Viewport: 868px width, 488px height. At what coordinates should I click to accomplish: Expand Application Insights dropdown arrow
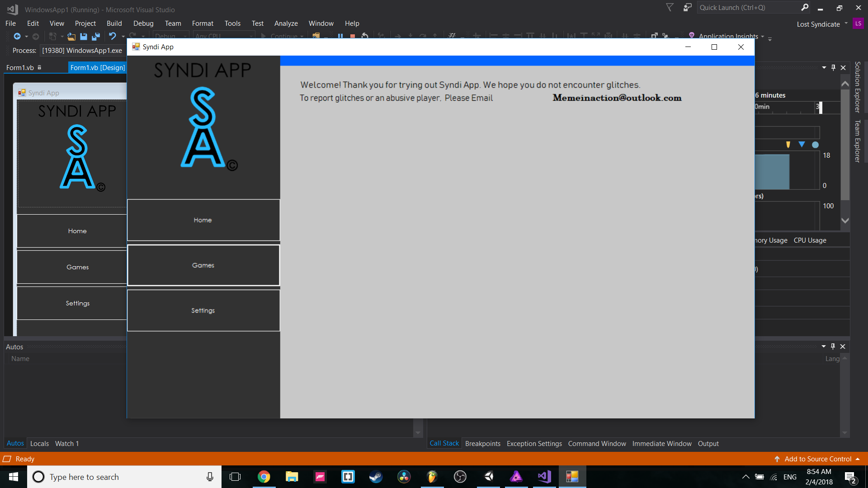point(763,36)
